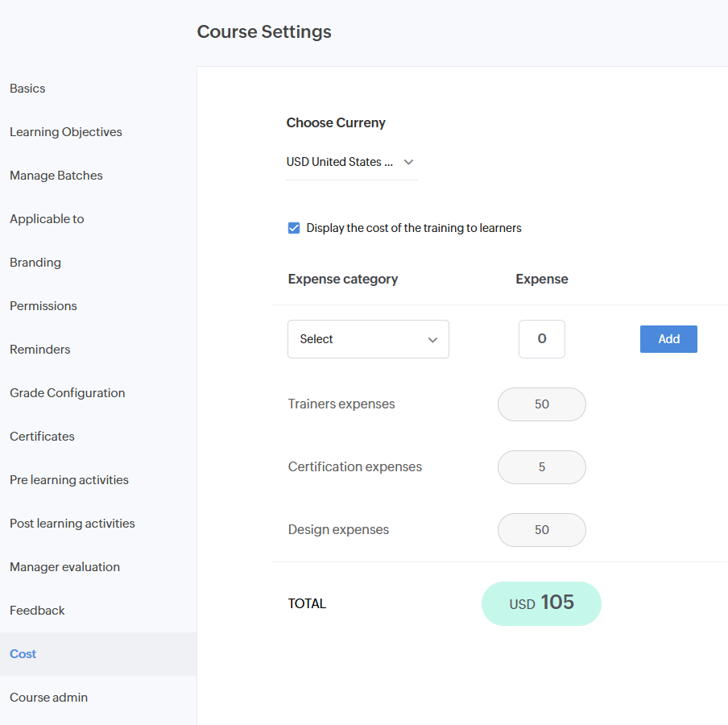Go to Reminders settings
Viewport: 728px width, 725px height.
40,350
